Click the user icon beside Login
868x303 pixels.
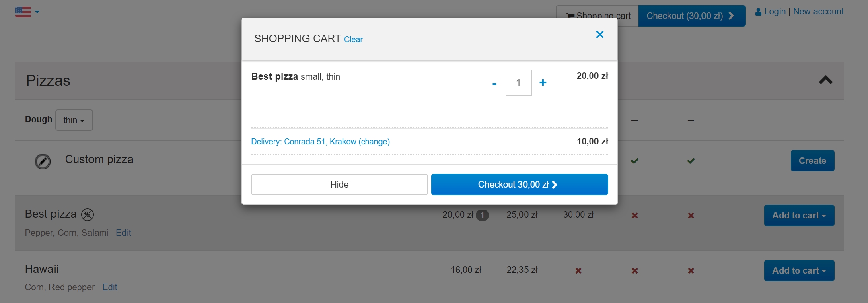[758, 12]
